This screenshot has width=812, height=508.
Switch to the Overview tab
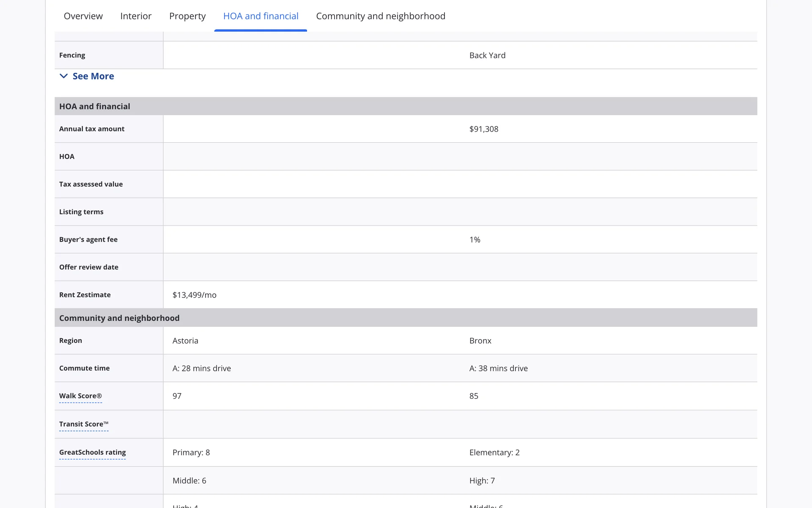coord(83,16)
